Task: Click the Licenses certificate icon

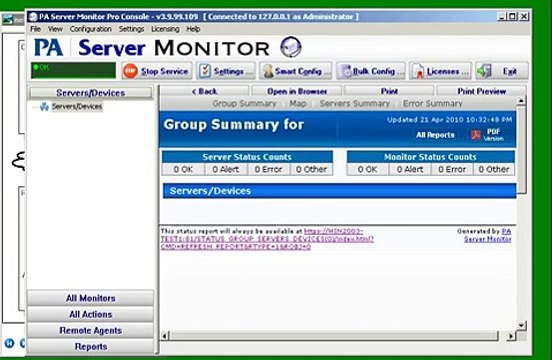Action: click(419, 71)
